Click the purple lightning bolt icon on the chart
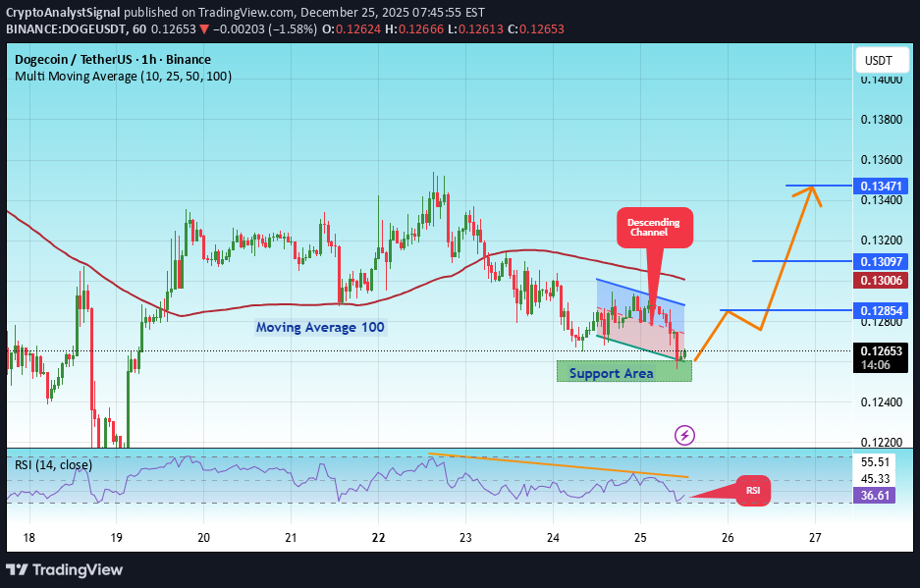The image size is (920, 588). pyautogui.click(x=684, y=435)
